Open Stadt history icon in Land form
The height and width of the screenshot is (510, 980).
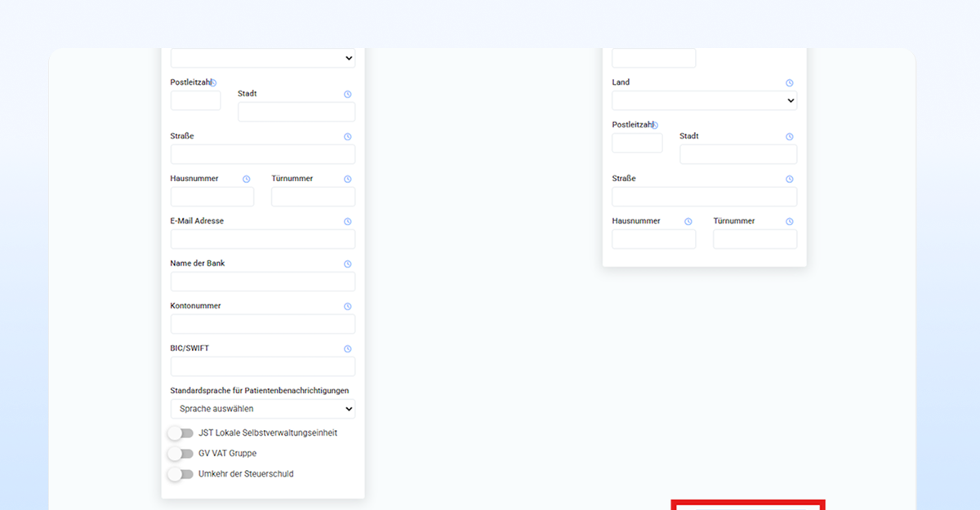(x=789, y=136)
